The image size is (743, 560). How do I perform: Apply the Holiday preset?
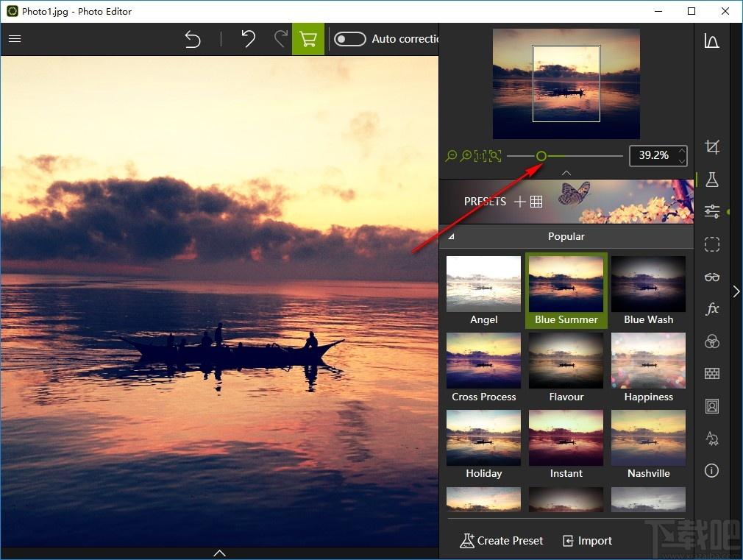483,444
